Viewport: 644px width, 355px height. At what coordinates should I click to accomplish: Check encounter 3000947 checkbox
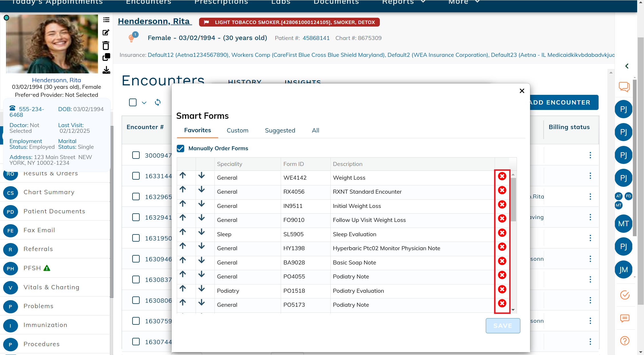tap(136, 155)
